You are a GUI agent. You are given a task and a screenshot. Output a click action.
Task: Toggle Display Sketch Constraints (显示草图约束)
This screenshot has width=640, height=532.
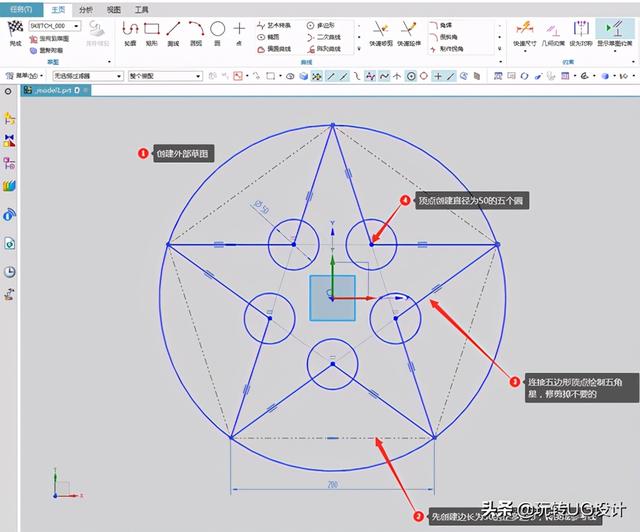tap(614, 33)
